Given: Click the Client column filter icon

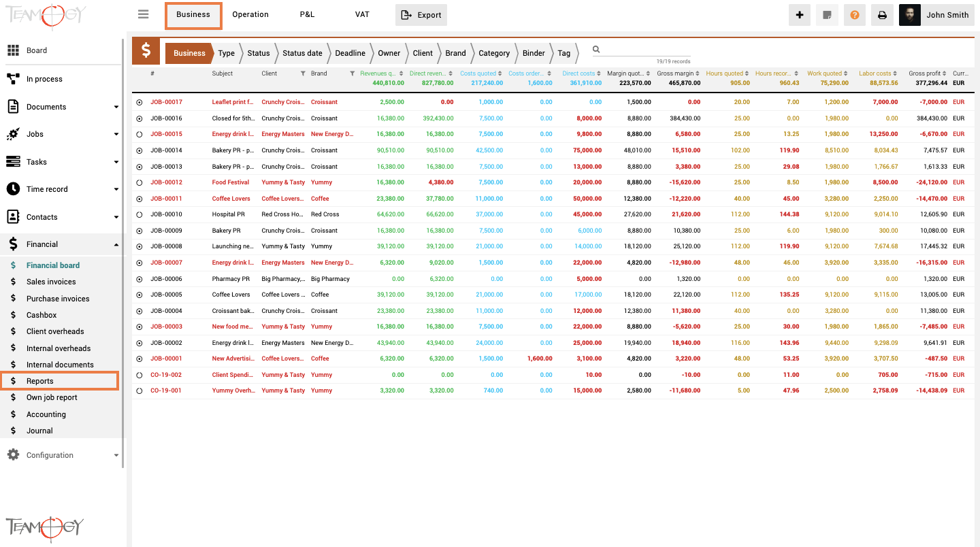Looking at the screenshot, I should (x=303, y=73).
